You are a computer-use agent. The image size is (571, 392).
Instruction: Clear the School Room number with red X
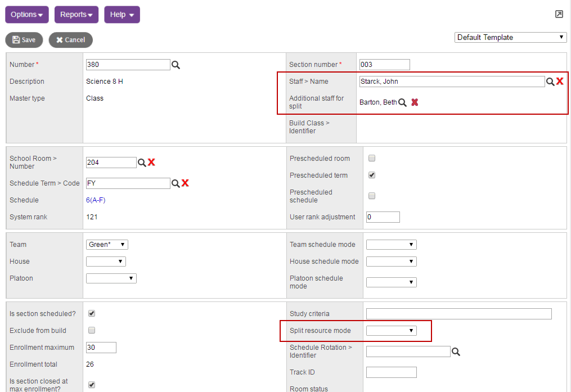151,163
